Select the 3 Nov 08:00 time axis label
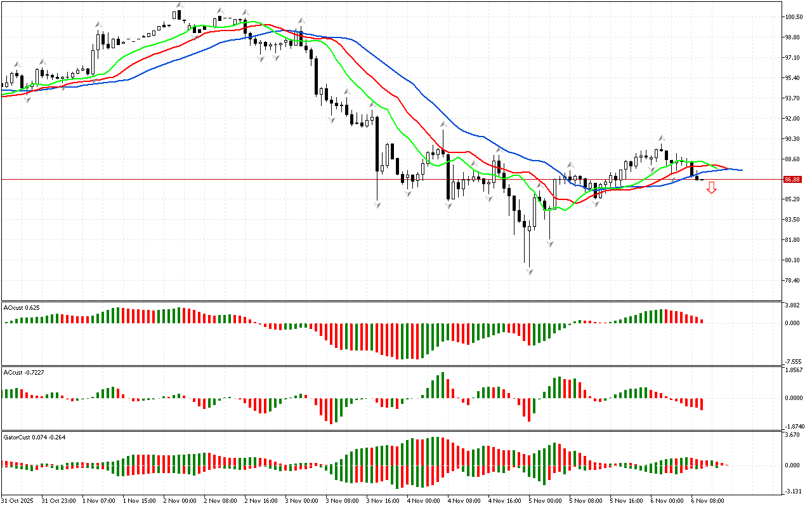Image resolution: width=812 pixels, height=508 pixels. pos(342,500)
